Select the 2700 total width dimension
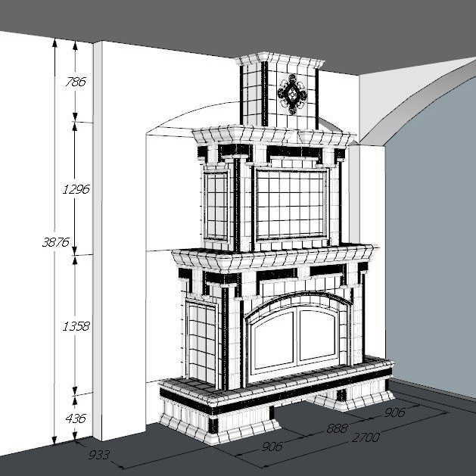Image resolution: width=476 pixels, height=476 pixels. (366, 437)
